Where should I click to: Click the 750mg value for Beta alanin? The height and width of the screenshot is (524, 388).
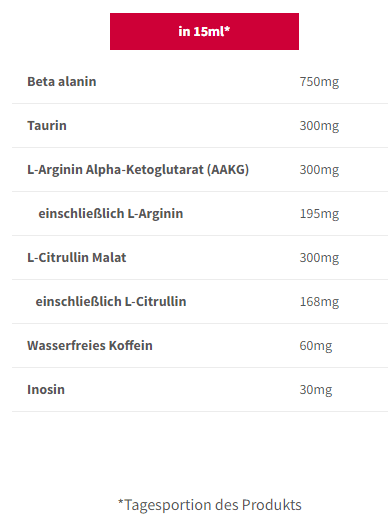[319, 82]
